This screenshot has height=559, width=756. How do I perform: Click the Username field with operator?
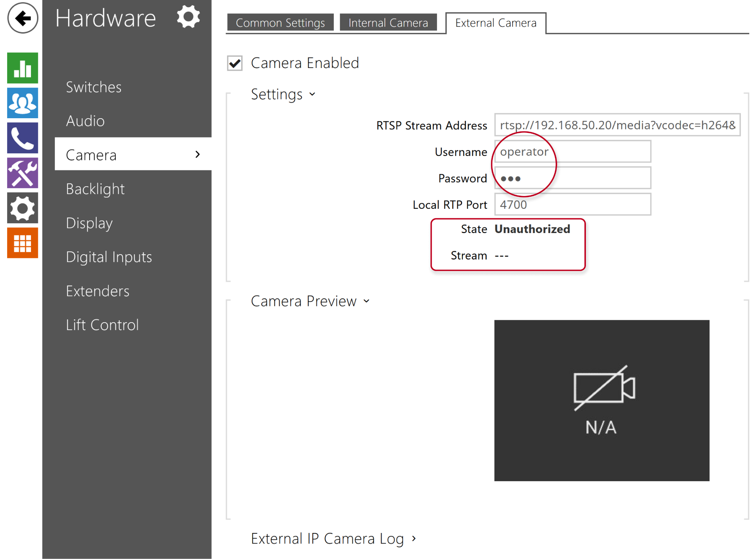click(573, 151)
